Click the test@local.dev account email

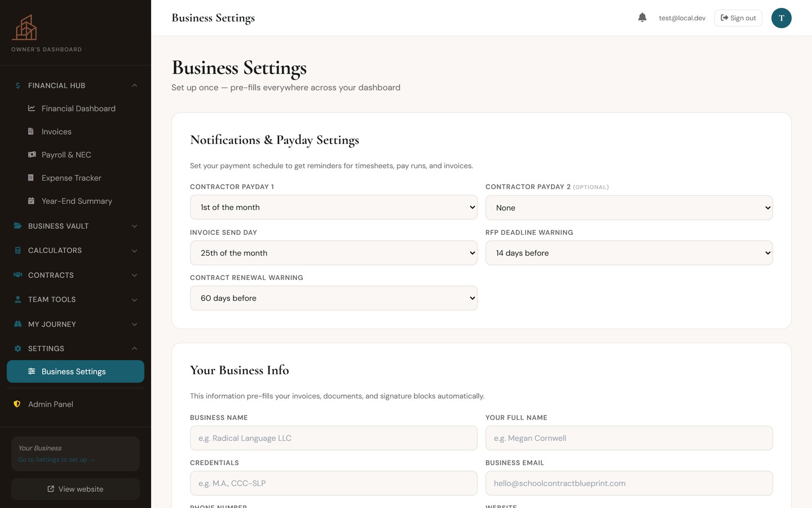coord(682,18)
